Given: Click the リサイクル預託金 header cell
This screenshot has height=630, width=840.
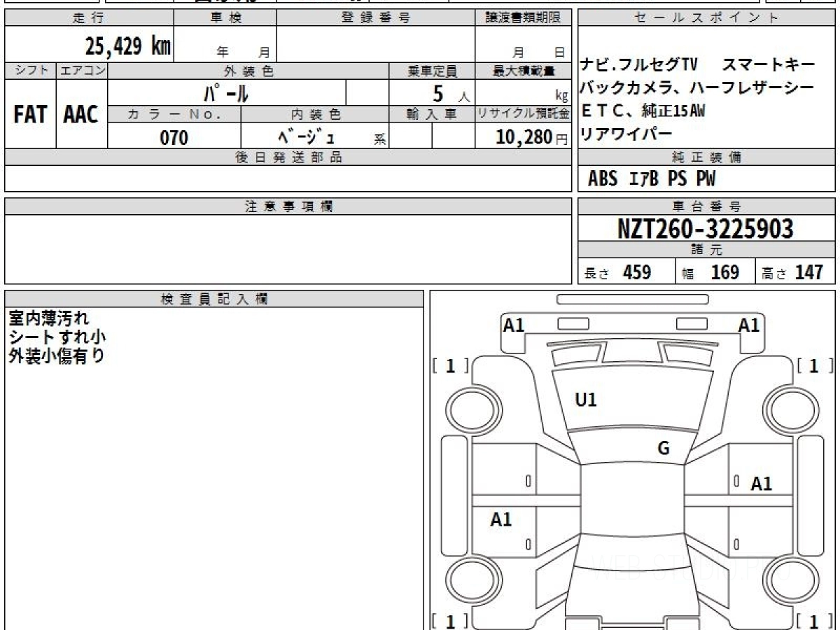Looking at the screenshot, I should pyautogui.click(x=523, y=114).
